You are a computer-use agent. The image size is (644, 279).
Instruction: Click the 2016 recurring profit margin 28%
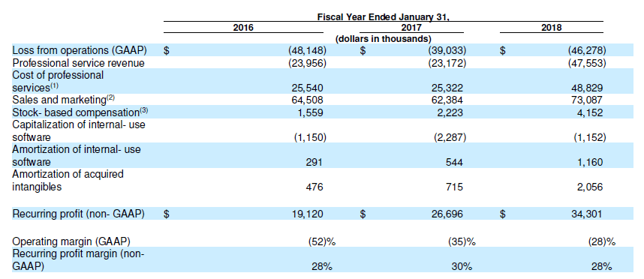[322, 267]
